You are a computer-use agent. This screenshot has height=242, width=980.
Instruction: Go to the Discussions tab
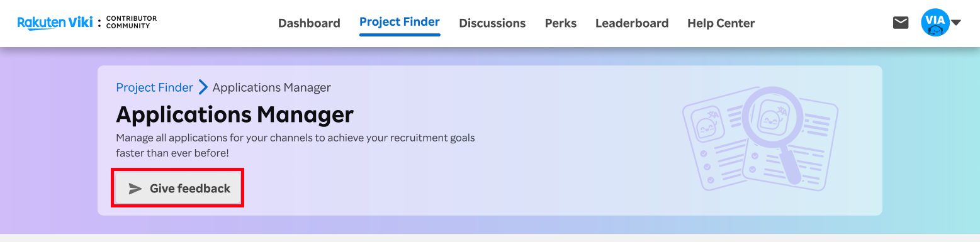(x=492, y=23)
